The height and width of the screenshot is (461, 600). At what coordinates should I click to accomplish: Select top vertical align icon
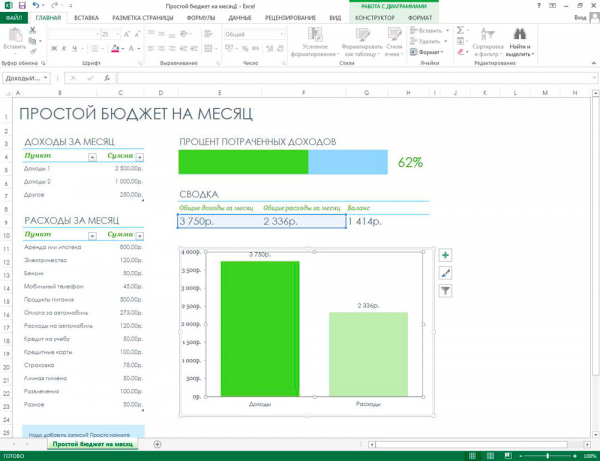151,34
